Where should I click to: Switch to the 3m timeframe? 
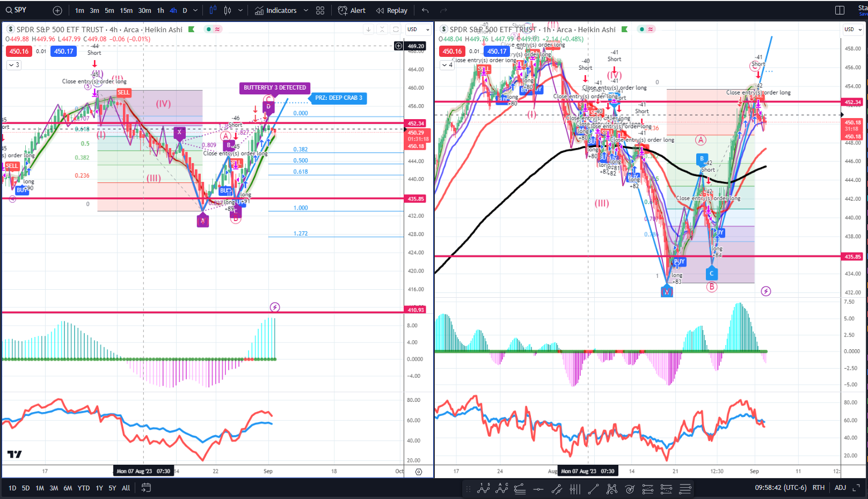[94, 11]
